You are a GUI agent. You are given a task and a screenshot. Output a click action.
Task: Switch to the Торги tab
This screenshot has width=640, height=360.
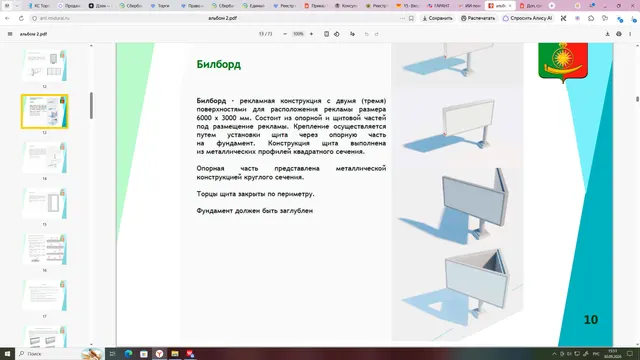pyautogui.click(x=161, y=6)
